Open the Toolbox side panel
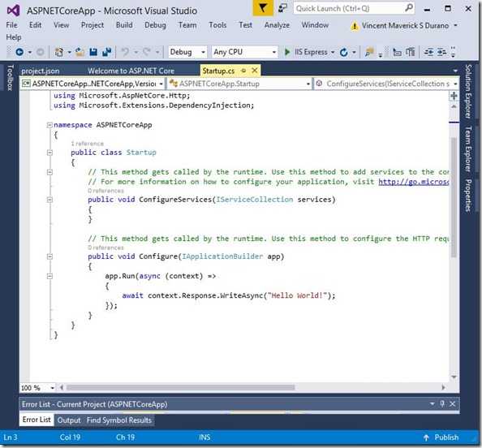The height and width of the screenshot is (448, 482). click(10, 77)
